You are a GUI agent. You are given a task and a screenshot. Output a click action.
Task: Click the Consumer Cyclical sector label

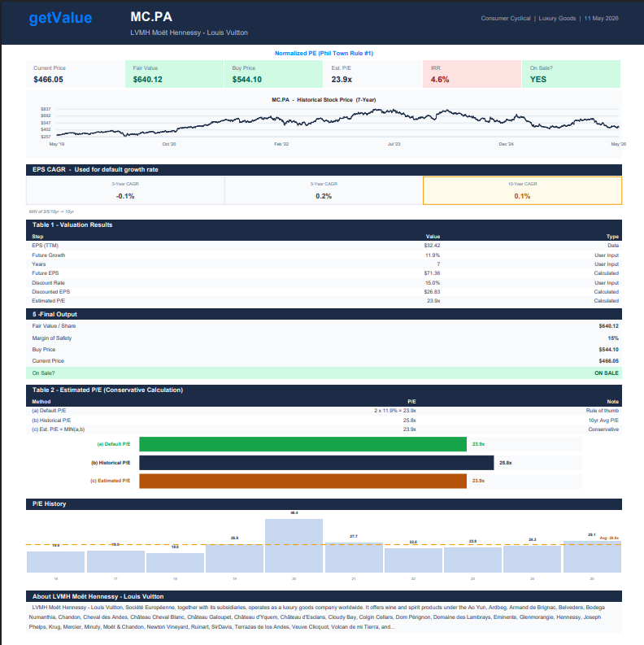click(506, 18)
